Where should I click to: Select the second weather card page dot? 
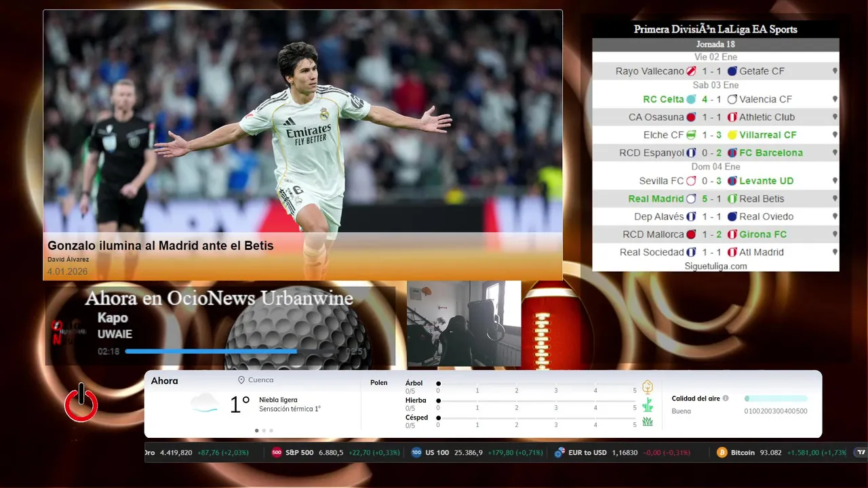(264, 430)
